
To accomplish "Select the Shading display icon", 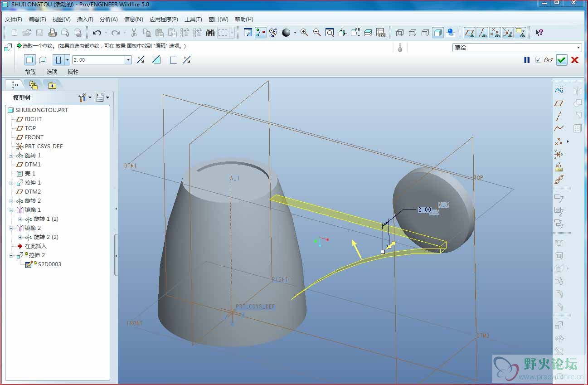I will (438, 33).
